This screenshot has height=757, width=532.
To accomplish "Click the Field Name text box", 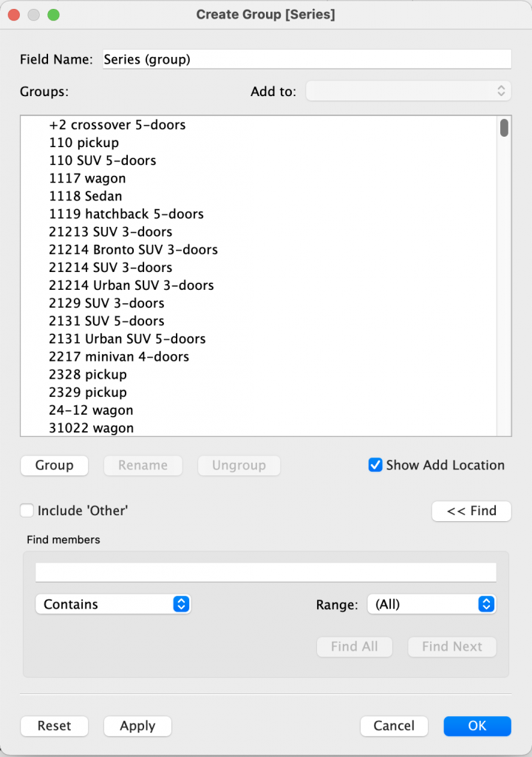I will pos(307,59).
